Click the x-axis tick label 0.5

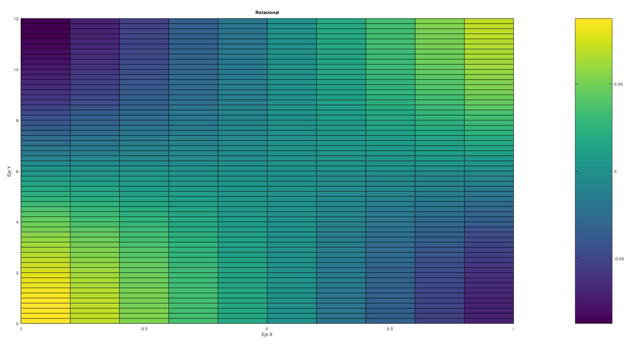(390, 329)
